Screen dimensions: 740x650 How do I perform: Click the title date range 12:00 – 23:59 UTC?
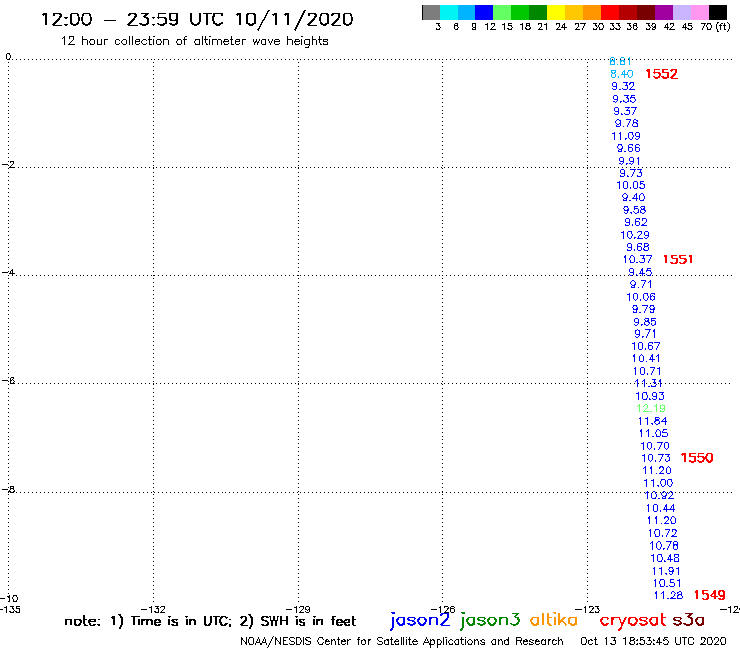133,19
